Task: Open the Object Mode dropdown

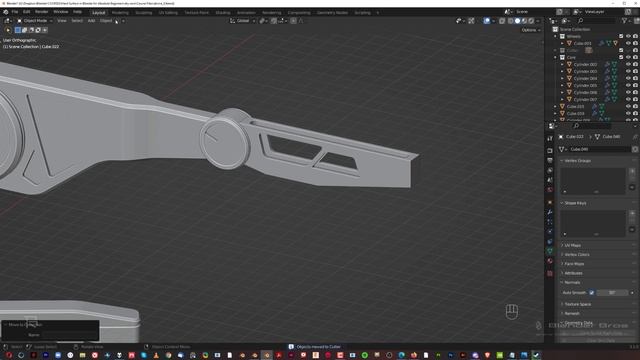Action: 35,20
